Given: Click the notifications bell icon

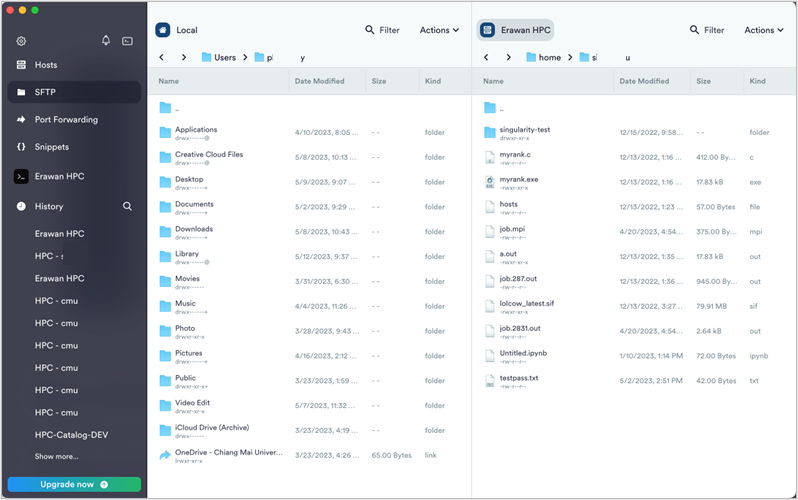Looking at the screenshot, I should pyautogui.click(x=106, y=41).
